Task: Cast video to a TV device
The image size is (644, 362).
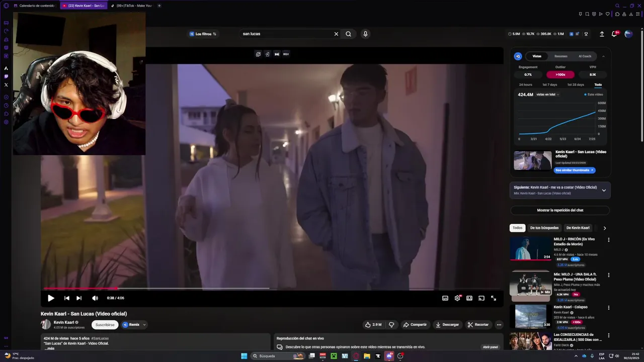Action: 481,298
